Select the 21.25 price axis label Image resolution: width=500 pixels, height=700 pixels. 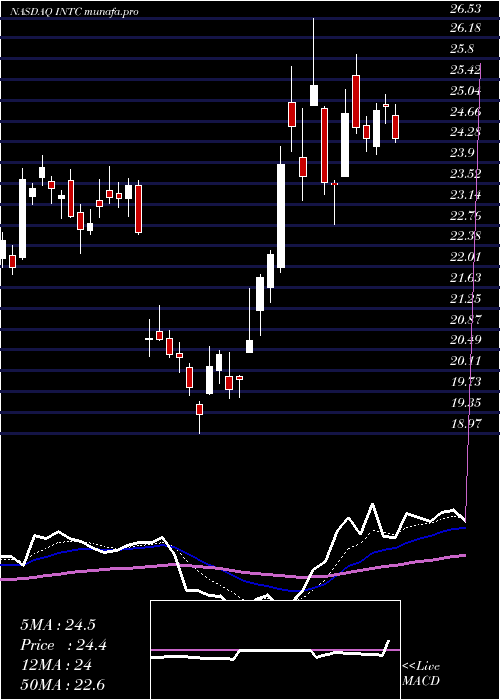click(x=465, y=298)
